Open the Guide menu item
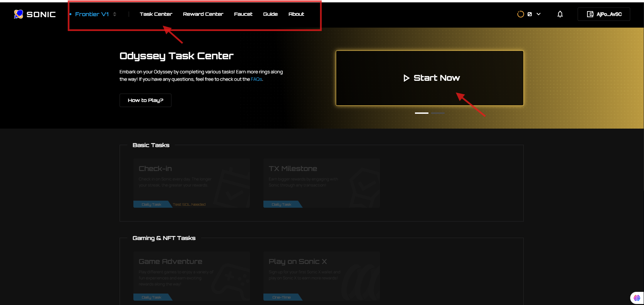This screenshot has width=644, height=305. click(270, 14)
